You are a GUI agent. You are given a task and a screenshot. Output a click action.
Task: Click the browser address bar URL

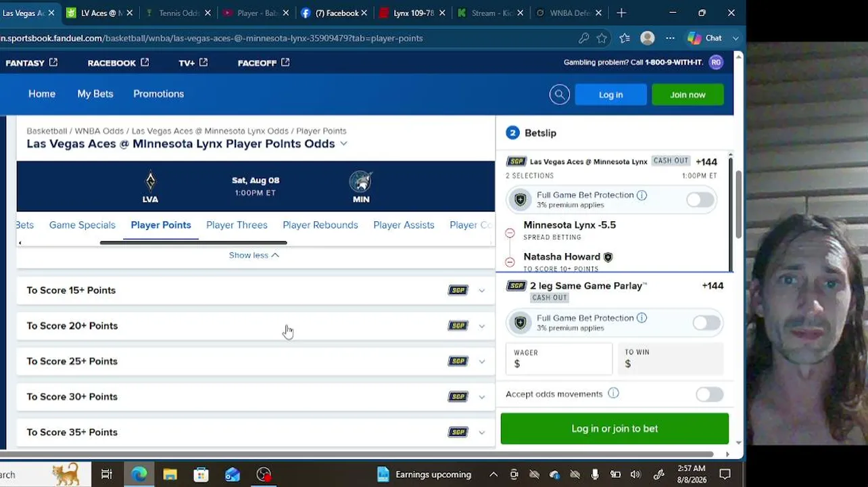212,39
